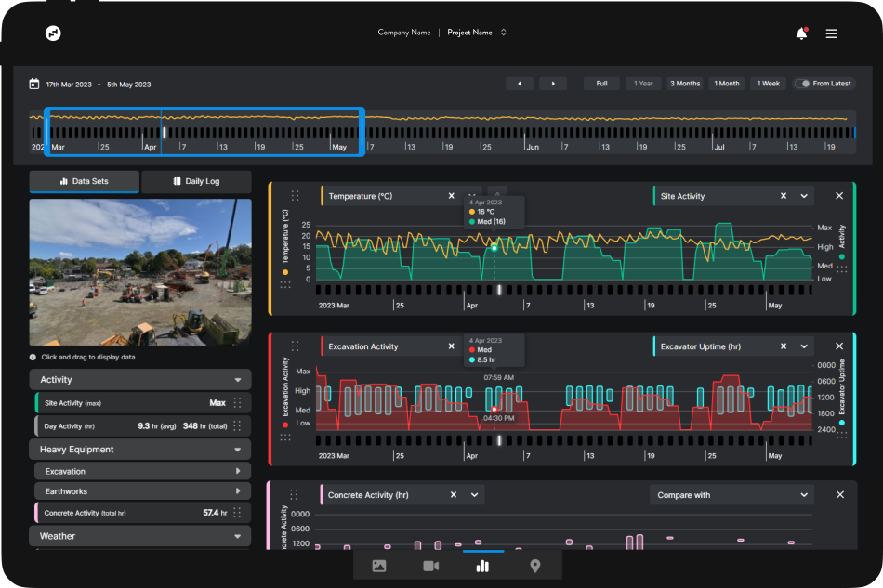883x588 pixels.
Task: Switch to the video camera view
Action: [430, 564]
